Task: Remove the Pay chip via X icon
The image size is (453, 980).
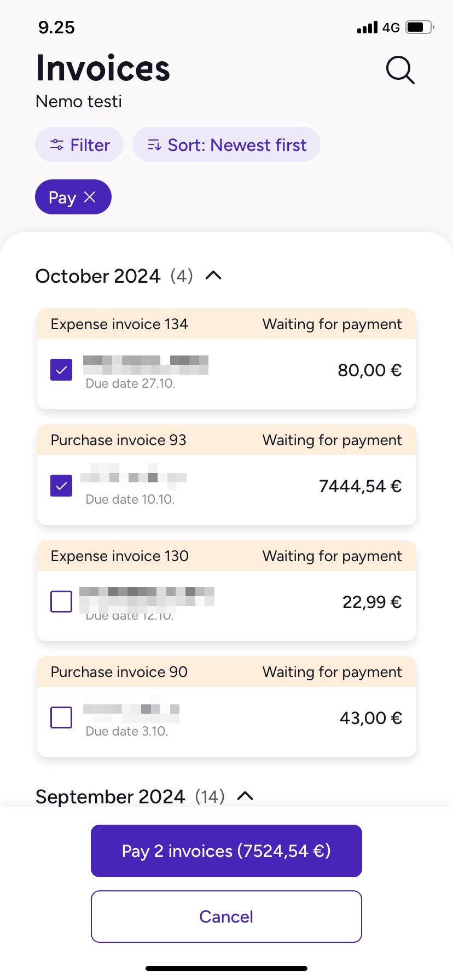Action: [x=90, y=197]
